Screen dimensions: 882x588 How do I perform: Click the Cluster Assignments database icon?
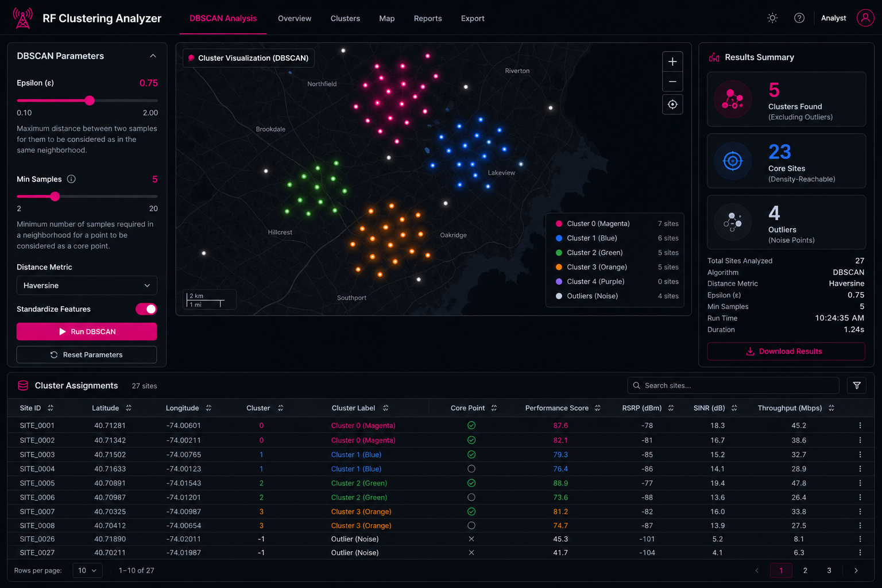pyautogui.click(x=23, y=385)
